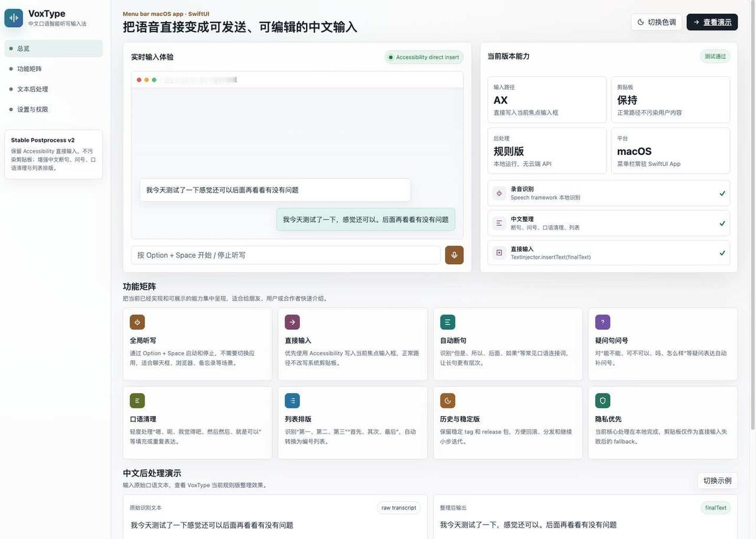Click the 全局听写 card icon
756x539 pixels.
click(x=137, y=322)
